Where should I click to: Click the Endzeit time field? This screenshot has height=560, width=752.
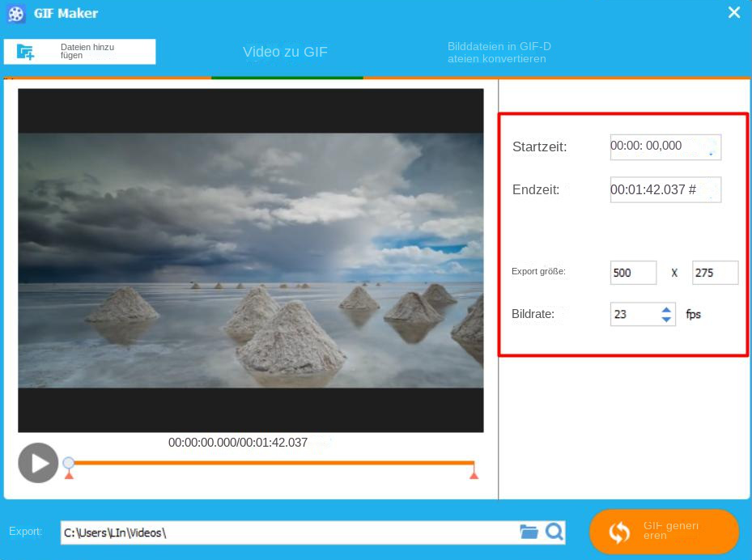665,189
